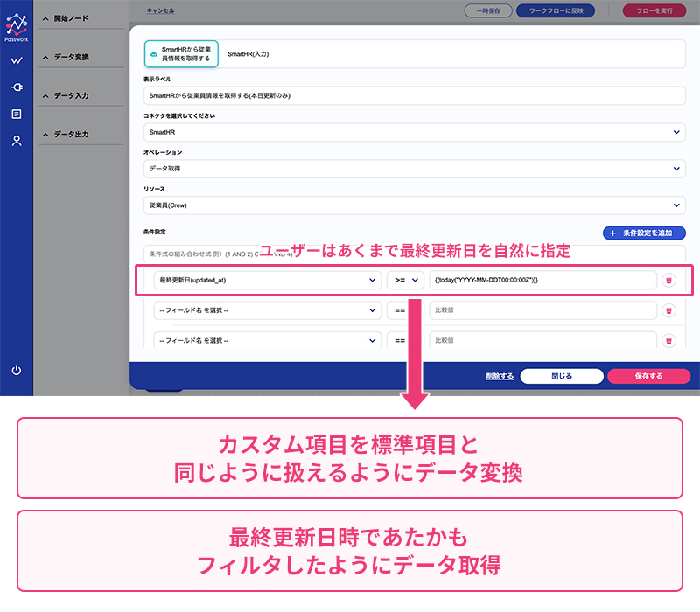The image size is (700, 612).
Task: Click the 閉じる button
Action: [x=562, y=376]
